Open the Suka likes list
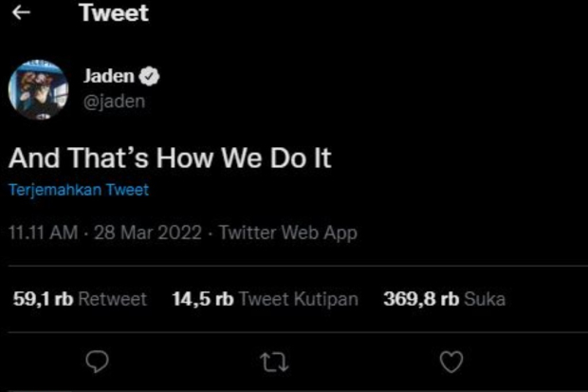588x392 pixels. pyautogui.click(x=484, y=299)
